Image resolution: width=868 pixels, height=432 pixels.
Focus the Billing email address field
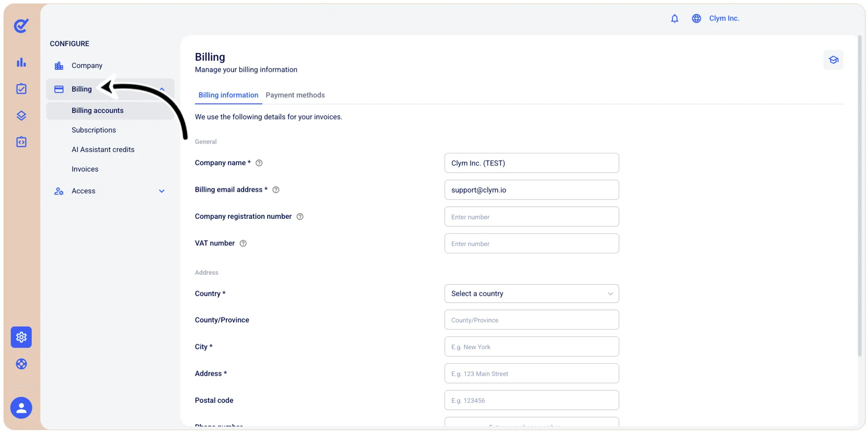[x=532, y=190]
